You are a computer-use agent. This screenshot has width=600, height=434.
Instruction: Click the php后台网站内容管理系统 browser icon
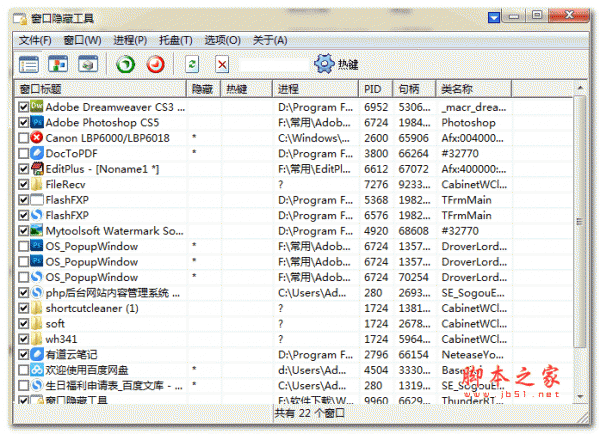pos(37,292)
